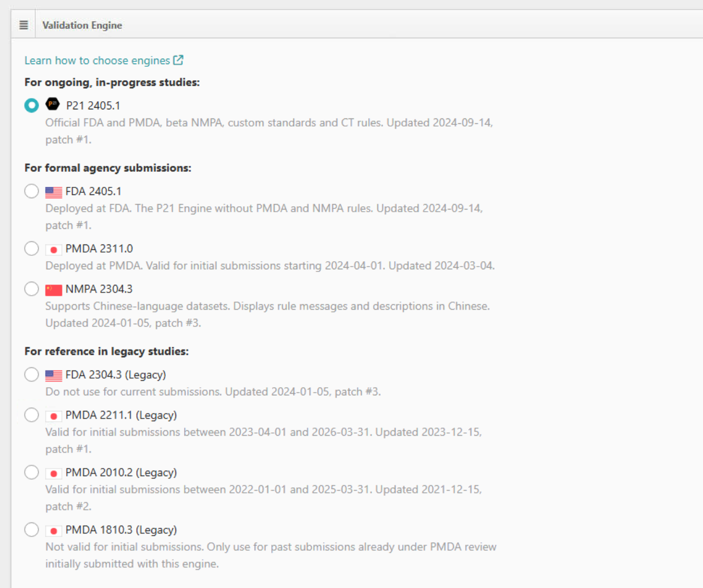The image size is (703, 588).
Task: Click the Validation Engine panel title
Action: click(82, 25)
